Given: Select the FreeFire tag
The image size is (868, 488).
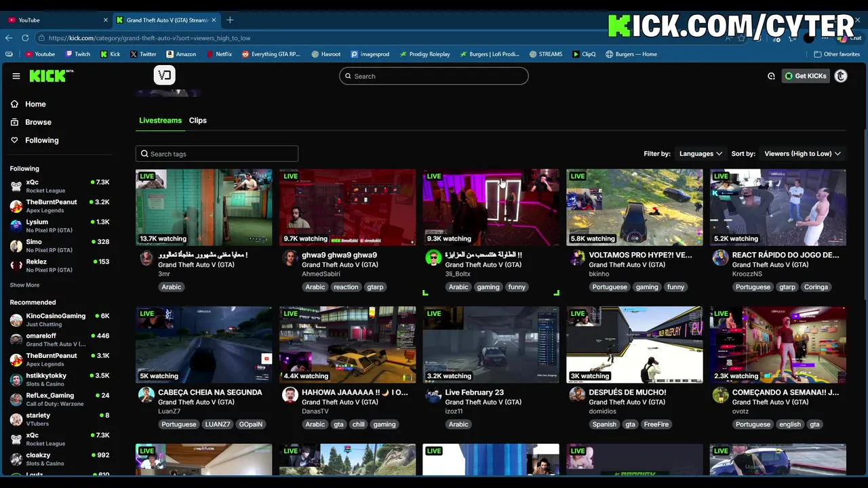Looking at the screenshot, I should (x=656, y=424).
